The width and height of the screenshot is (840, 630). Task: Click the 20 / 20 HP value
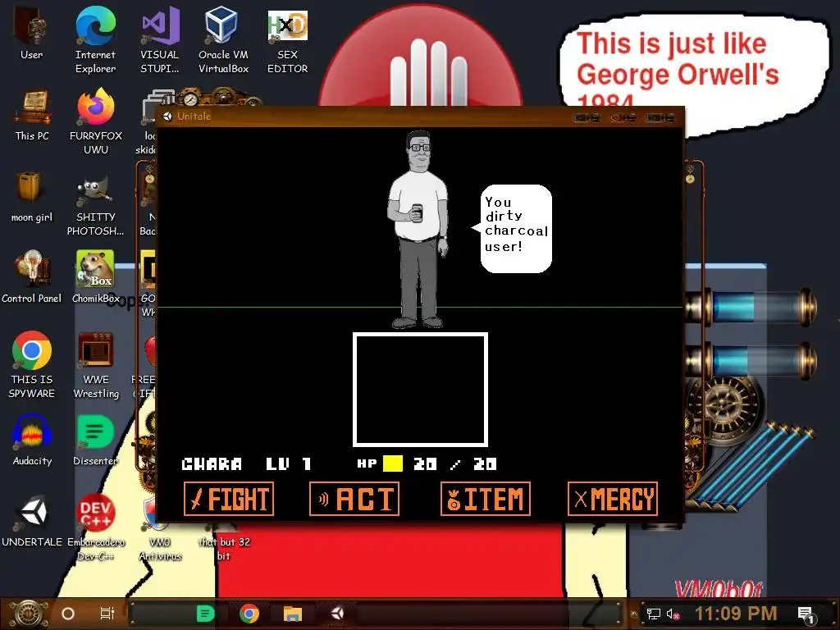click(455, 464)
